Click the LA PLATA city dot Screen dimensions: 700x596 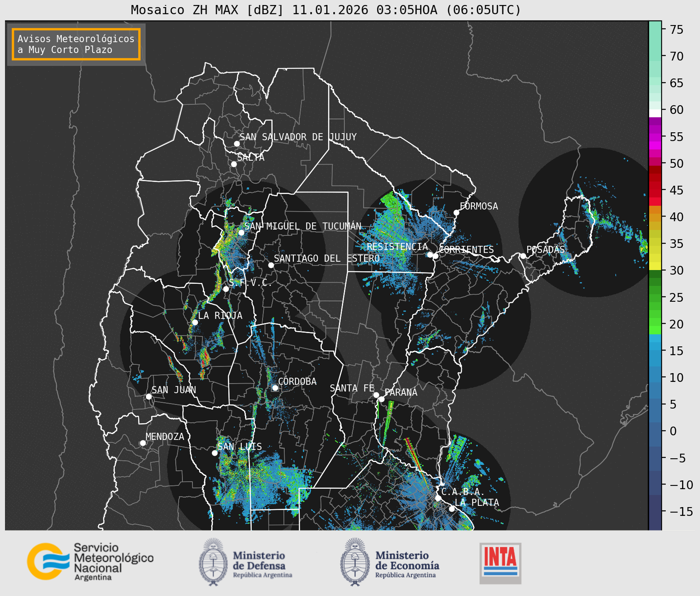[452, 508]
